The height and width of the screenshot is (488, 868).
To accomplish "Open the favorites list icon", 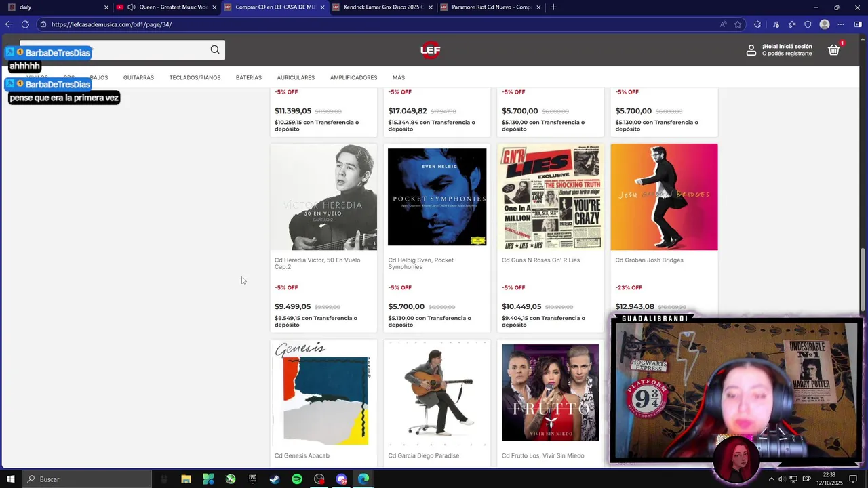I will (792, 24).
